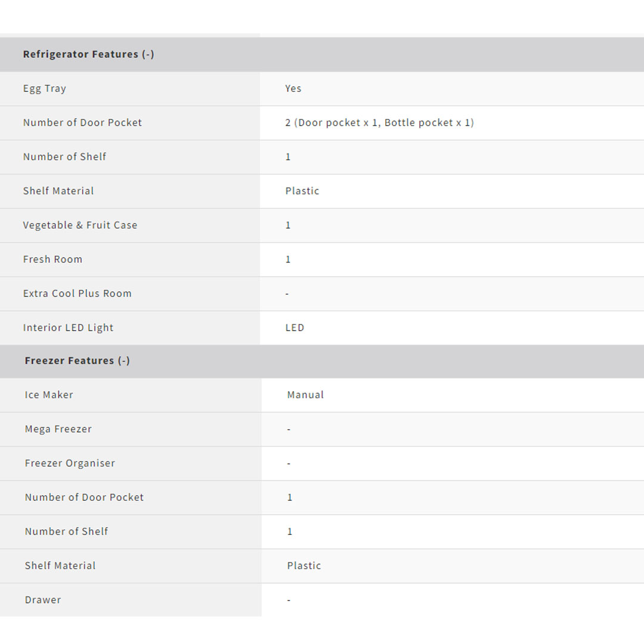Image resolution: width=644 pixels, height=644 pixels.
Task: Click the Egg Tray row label
Action: tap(45, 88)
